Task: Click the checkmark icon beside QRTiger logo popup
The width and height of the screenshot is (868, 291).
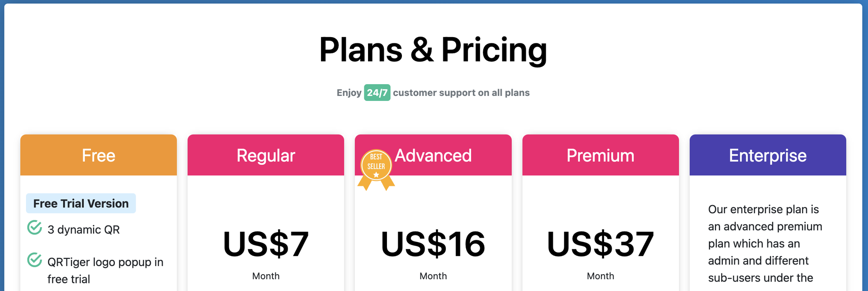Action: 35,260
